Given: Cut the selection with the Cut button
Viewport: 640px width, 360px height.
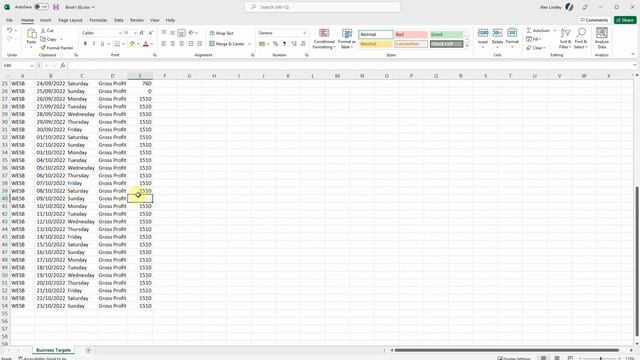Looking at the screenshot, I should pyautogui.click(x=47, y=31).
